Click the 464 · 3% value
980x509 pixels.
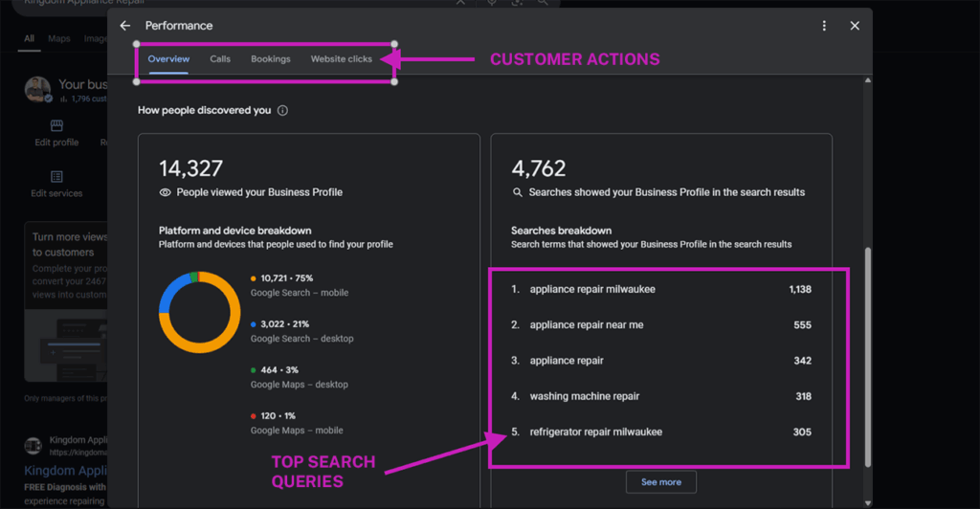pos(279,369)
